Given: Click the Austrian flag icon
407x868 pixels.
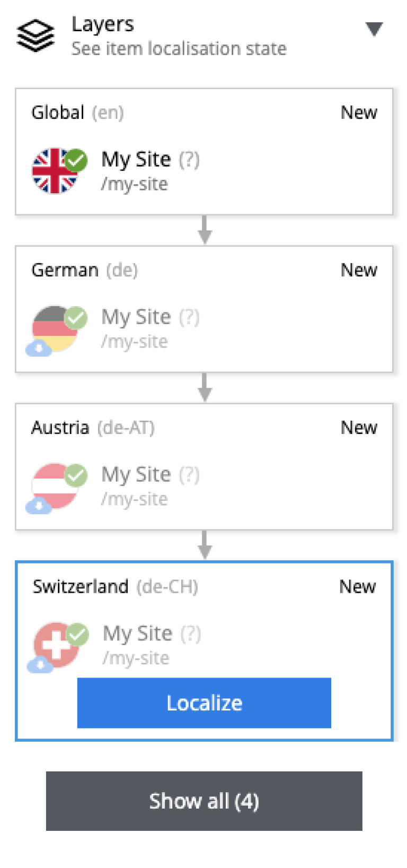Looking at the screenshot, I should 53,481.
